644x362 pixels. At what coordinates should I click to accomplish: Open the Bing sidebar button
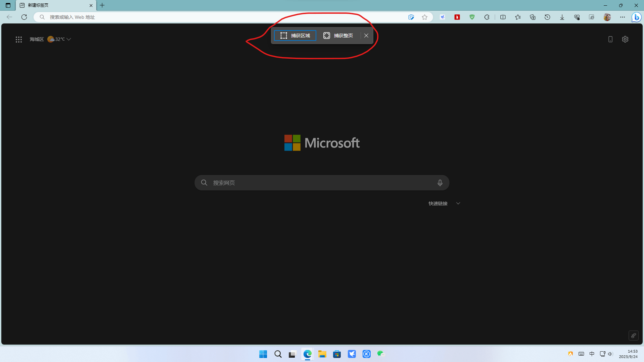[x=636, y=17]
